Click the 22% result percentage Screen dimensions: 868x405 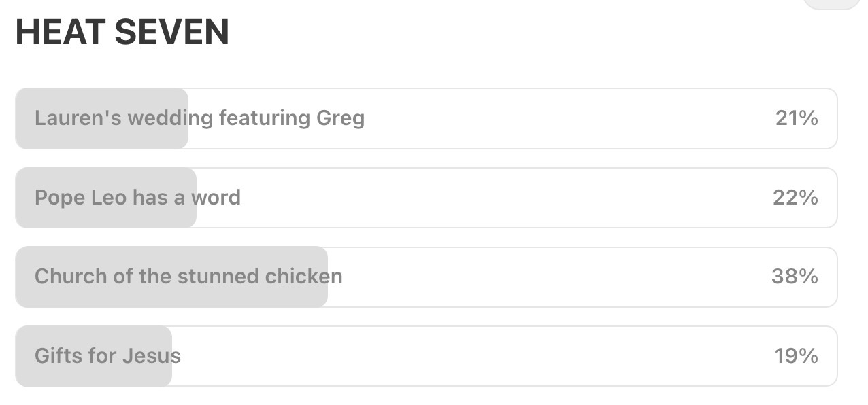(795, 198)
